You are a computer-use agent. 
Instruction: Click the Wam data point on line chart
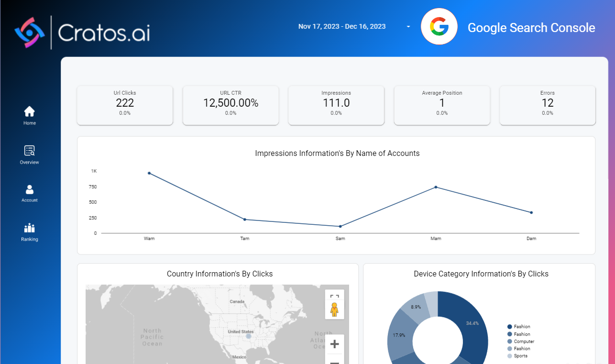coord(149,173)
